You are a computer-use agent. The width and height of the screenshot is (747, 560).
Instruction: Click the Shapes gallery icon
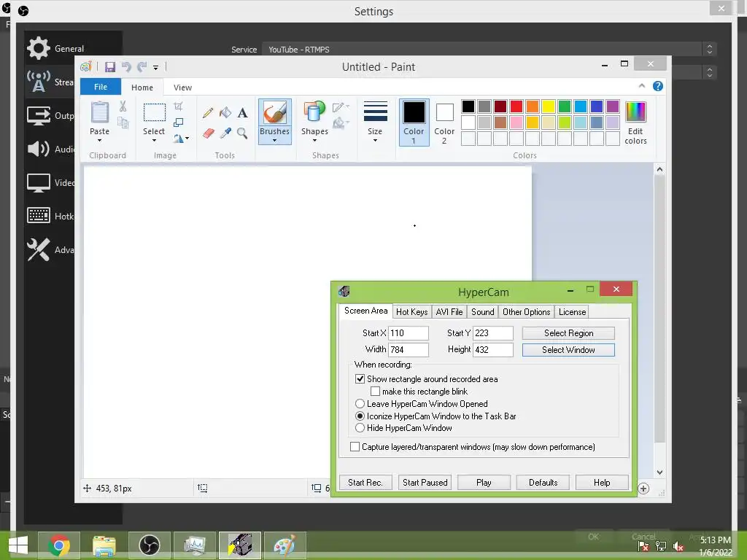tap(314, 113)
